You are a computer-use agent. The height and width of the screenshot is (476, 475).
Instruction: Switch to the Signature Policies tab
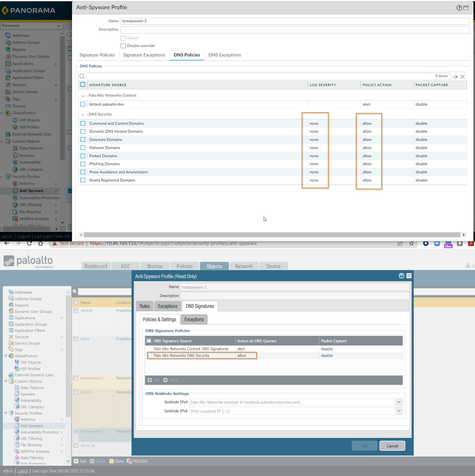click(97, 55)
